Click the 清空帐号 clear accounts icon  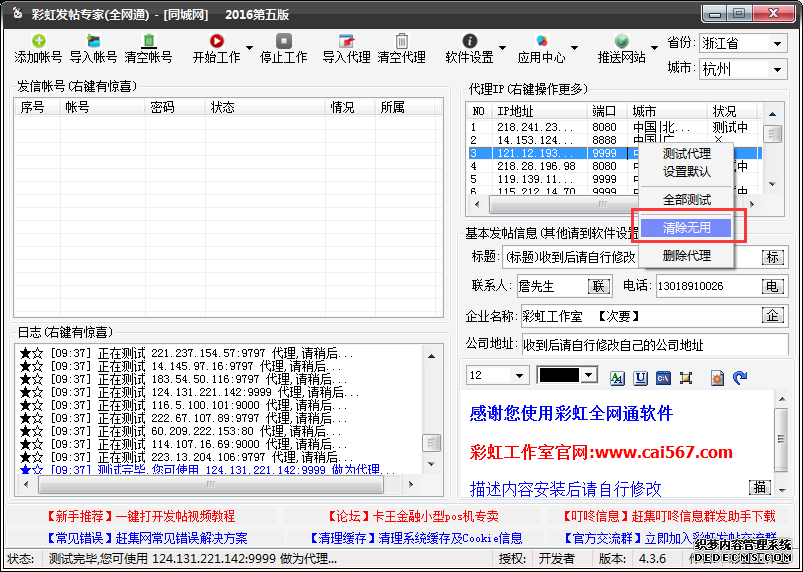coord(149,41)
